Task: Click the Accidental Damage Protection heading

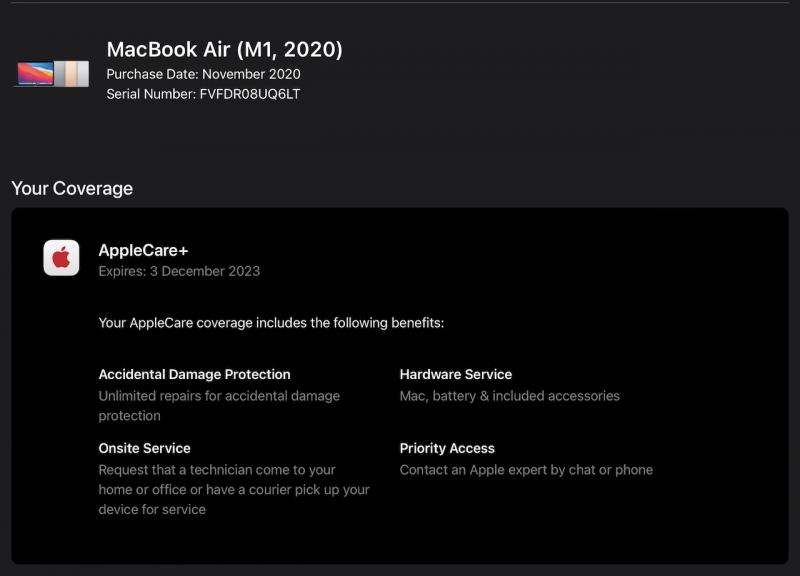Action: pyautogui.click(x=194, y=374)
